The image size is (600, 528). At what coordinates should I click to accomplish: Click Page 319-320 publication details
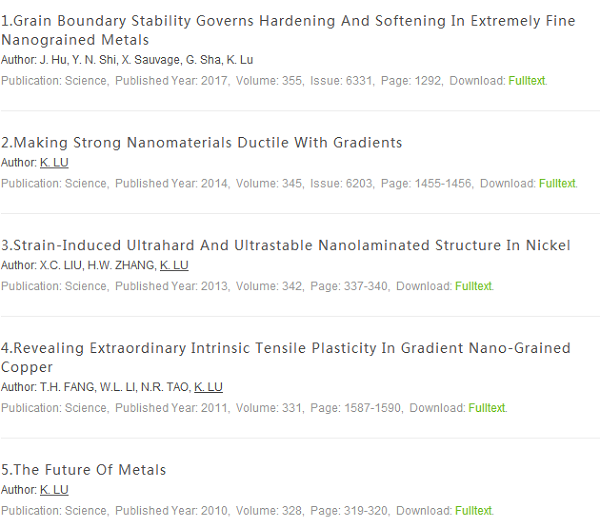(x=349, y=510)
